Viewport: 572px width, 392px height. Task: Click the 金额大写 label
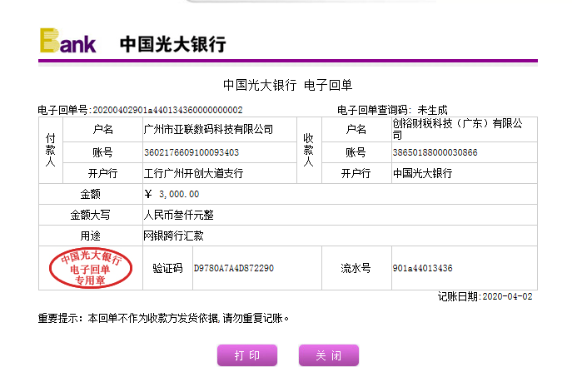pos(90,215)
